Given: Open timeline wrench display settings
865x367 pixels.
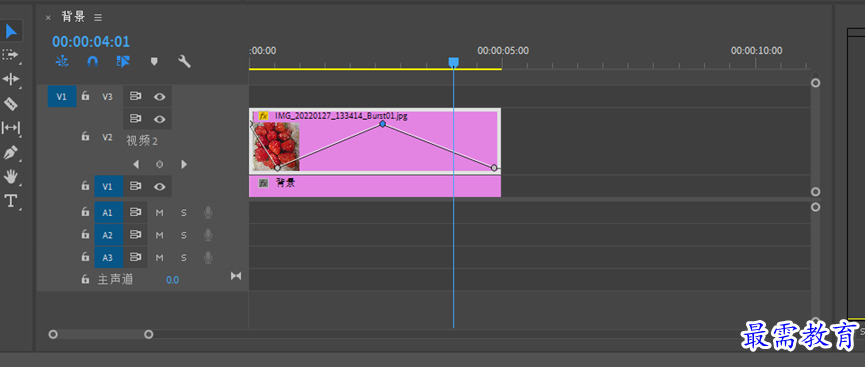Looking at the screenshot, I should [x=184, y=62].
